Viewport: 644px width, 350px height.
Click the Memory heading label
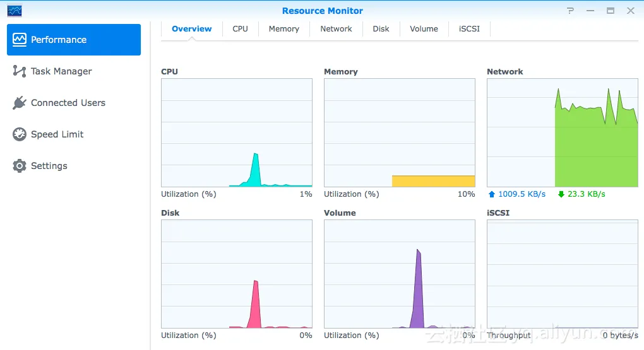(x=341, y=71)
